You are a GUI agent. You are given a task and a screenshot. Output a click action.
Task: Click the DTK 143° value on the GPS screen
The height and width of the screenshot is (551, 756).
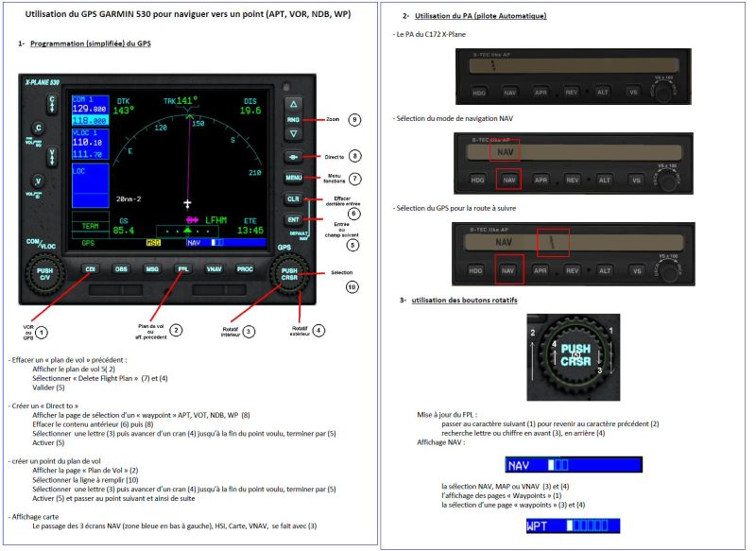[x=124, y=111]
